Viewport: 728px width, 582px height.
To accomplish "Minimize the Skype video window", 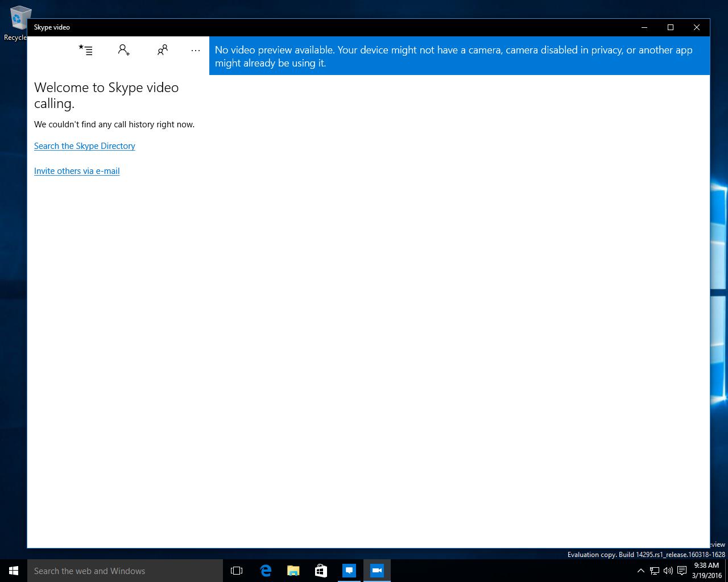I will [644, 27].
